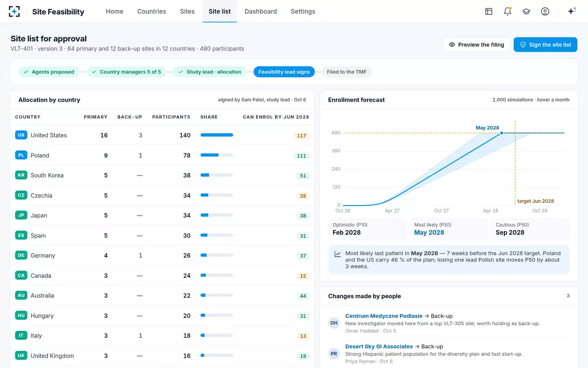This screenshot has width=588, height=368.
Task: Launch the sparkle AI assistant icon
Action: pos(572,11)
